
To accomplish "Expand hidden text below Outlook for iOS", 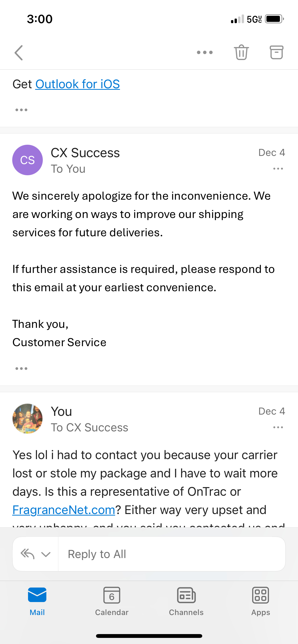I will pos(21,110).
